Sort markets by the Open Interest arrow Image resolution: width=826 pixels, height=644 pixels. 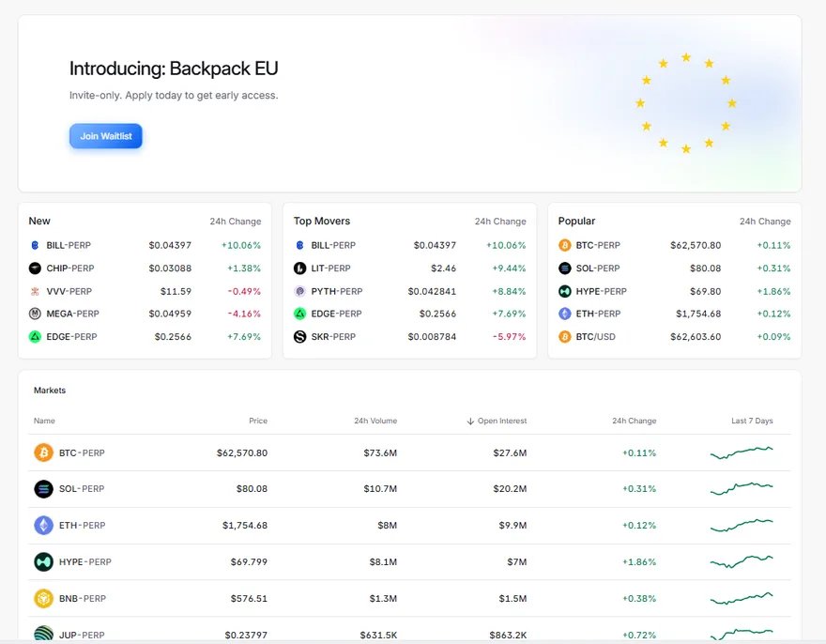point(470,422)
